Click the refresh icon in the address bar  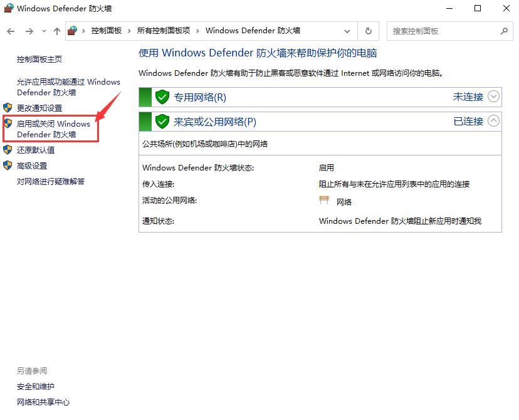coord(368,31)
